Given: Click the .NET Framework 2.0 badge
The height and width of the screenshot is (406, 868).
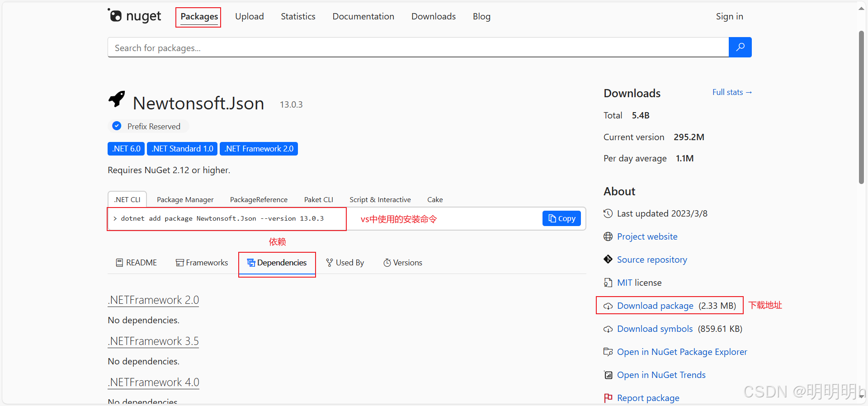Looking at the screenshot, I should 259,149.
